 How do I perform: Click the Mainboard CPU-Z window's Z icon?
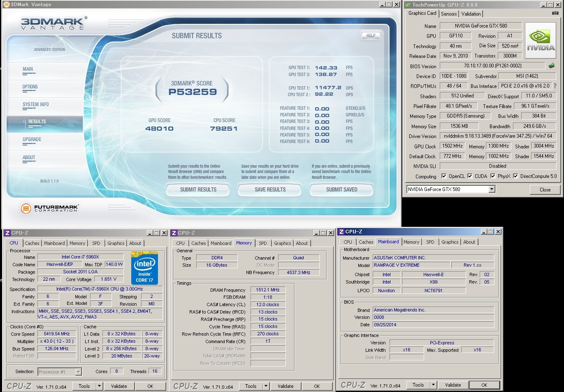[x=341, y=232]
